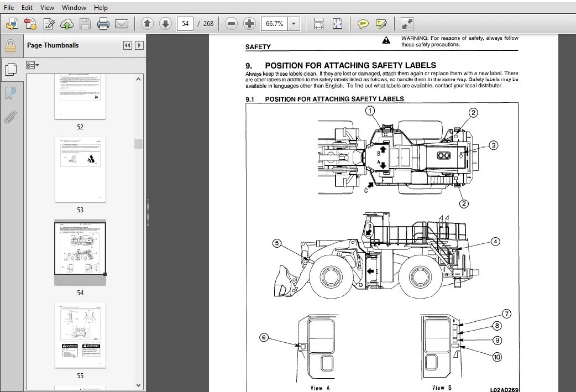Select page 52 thumbnail

(80, 96)
